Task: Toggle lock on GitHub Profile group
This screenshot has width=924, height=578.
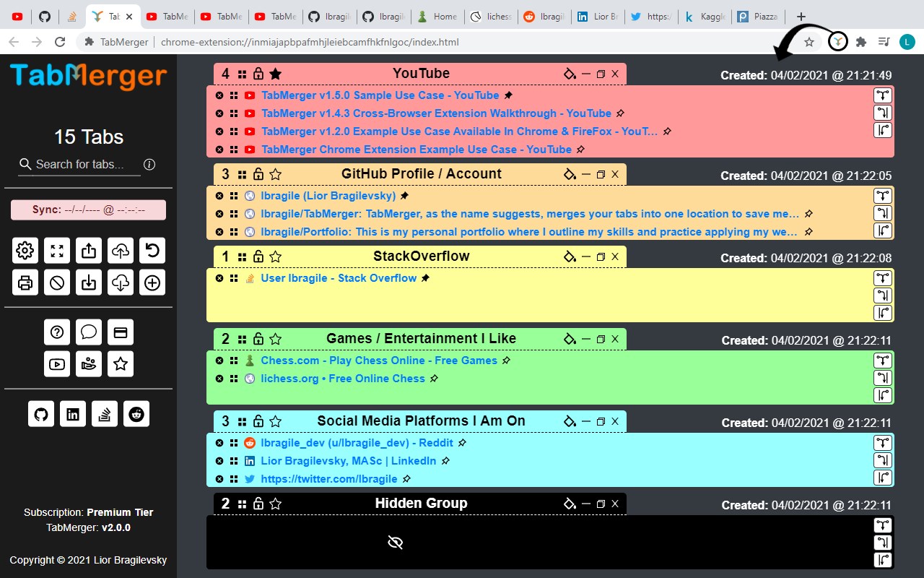Action: tap(258, 174)
